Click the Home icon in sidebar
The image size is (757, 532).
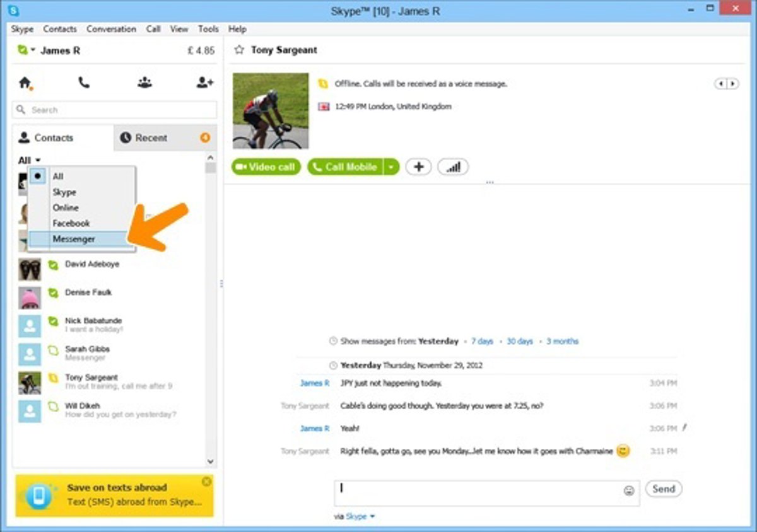point(25,83)
